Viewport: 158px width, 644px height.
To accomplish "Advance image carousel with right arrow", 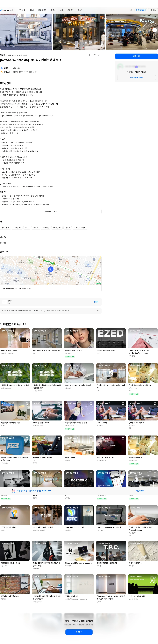I will coord(155,30).
